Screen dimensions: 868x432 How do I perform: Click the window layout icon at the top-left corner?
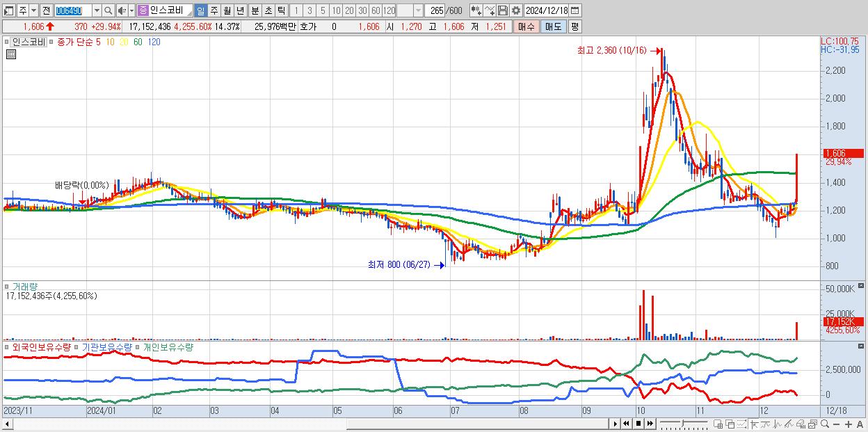(x=8, y=10)
